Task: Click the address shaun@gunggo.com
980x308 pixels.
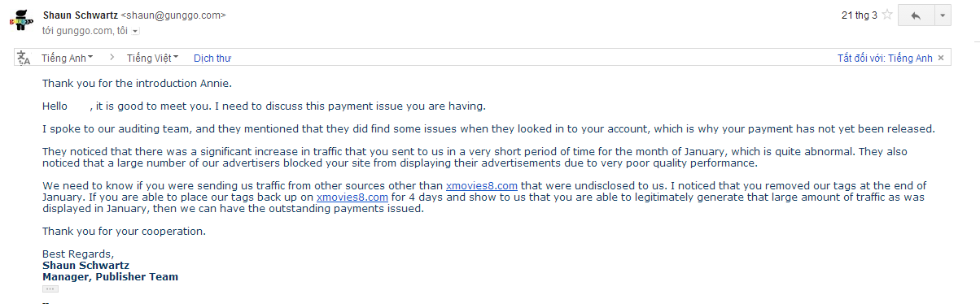Action: (173, 15)
